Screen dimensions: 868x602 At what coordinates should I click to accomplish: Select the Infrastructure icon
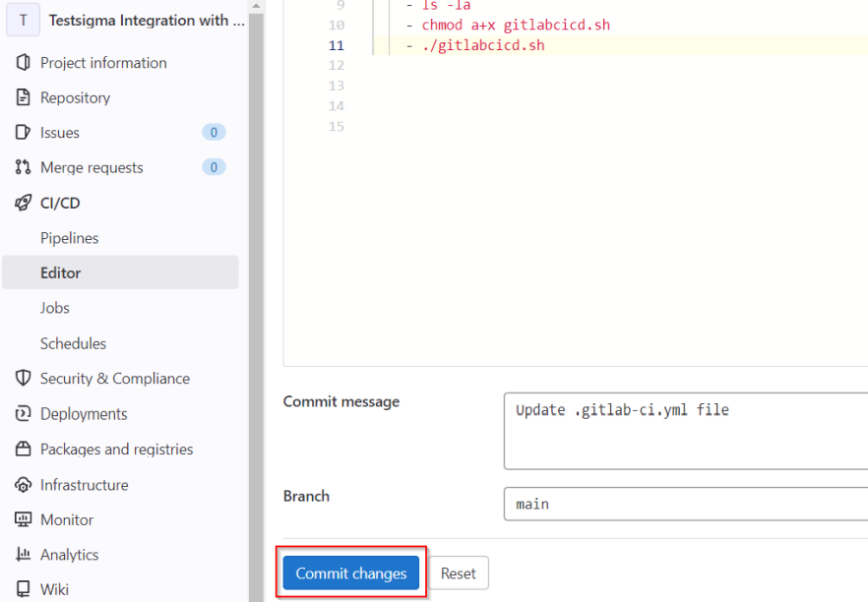tap(24, 484)
